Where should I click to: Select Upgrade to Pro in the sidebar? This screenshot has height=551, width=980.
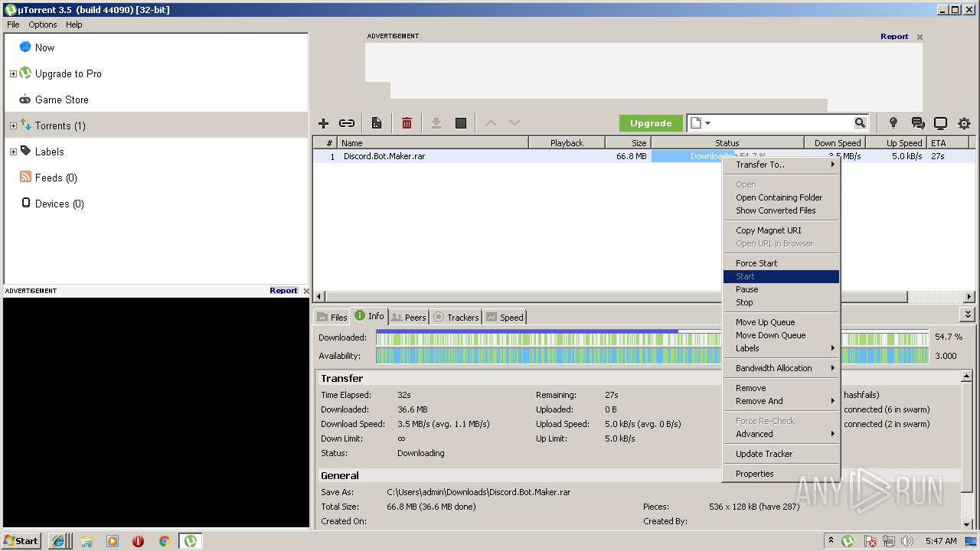pyautogui.click(x=68, y=73)
